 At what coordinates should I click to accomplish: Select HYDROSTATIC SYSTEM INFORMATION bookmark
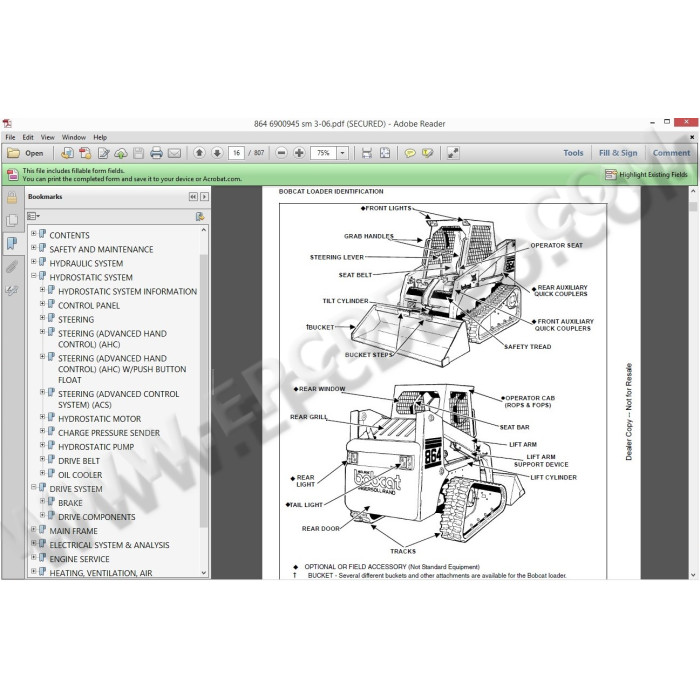tap(127, 292)
